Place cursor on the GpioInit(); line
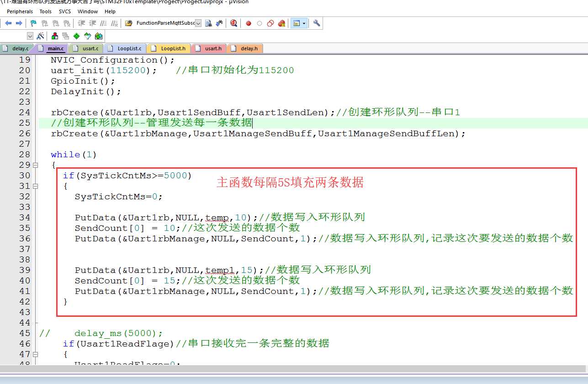588x384 pixels. (83, 81)
